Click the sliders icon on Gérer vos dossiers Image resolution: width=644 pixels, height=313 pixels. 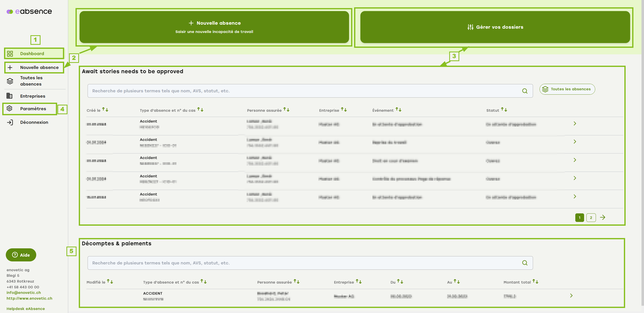click(470, 27)
